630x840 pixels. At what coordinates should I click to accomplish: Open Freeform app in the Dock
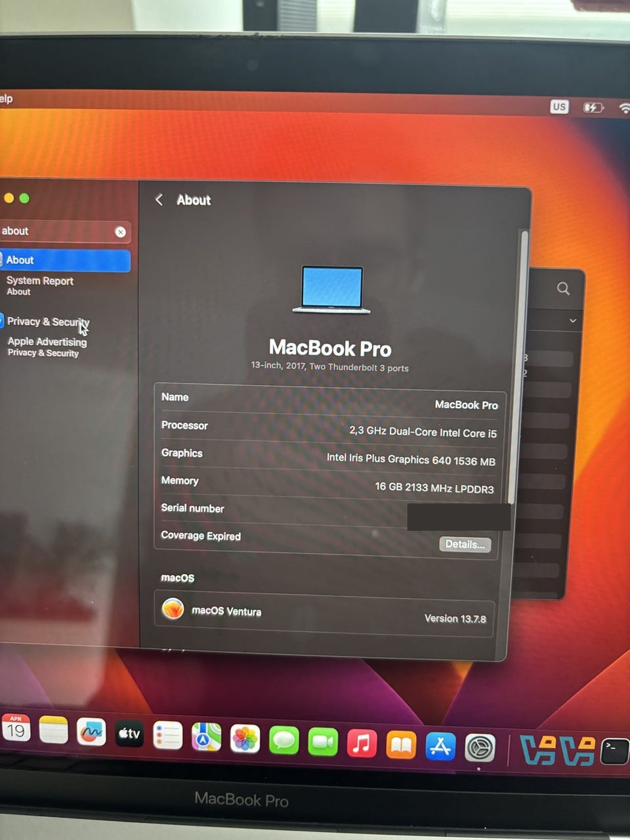coord(91,732)
